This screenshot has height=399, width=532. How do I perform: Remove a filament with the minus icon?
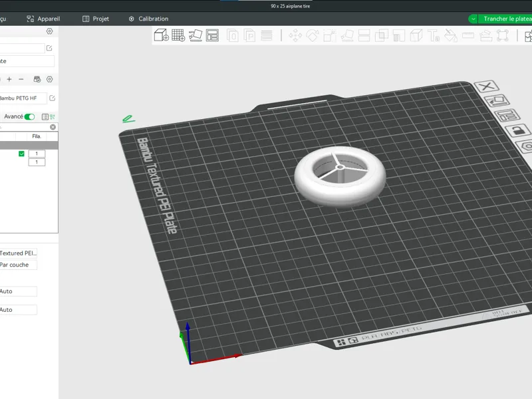[x=21, y=79]
